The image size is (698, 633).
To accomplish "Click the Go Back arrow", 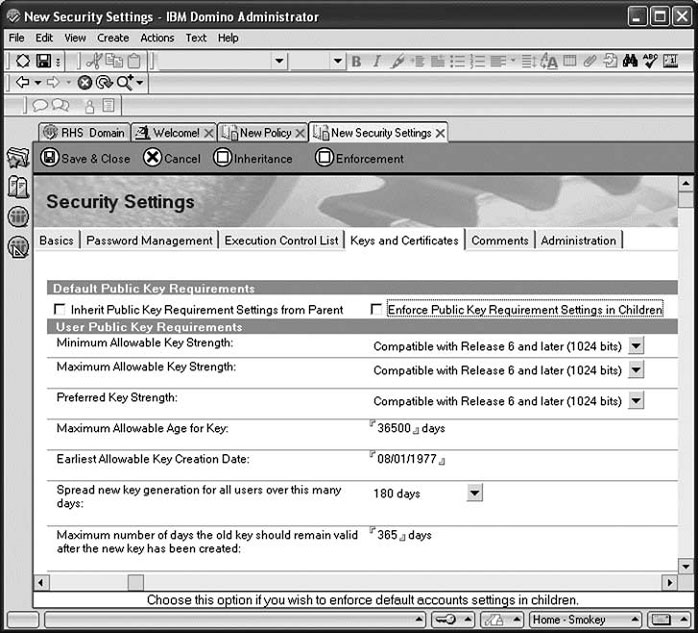I will (x=22, y=82).
